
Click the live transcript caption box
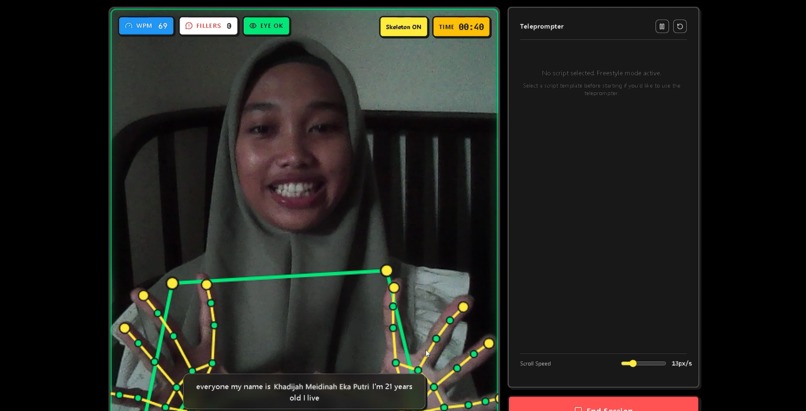pyautogui.click(x=304, y=391)
